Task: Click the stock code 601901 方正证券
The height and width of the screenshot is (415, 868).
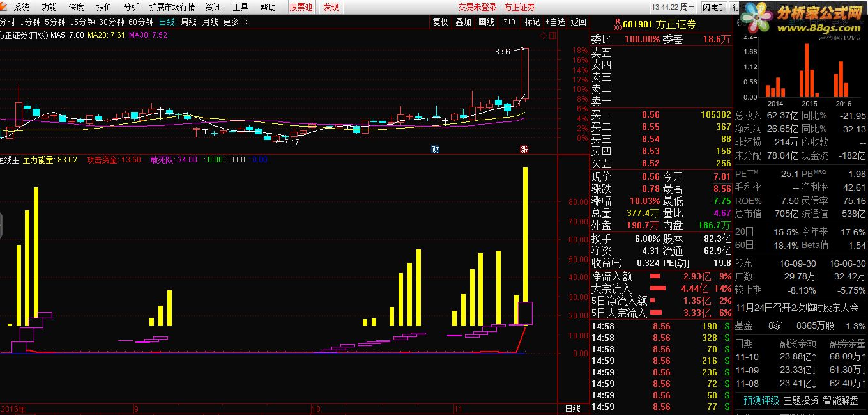Action: click(660, 25)
